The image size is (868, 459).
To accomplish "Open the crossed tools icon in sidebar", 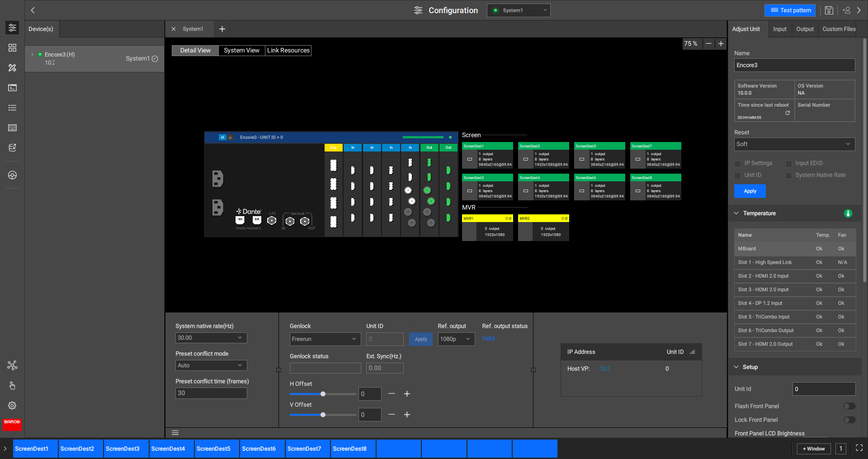I will tap(12, 67).
